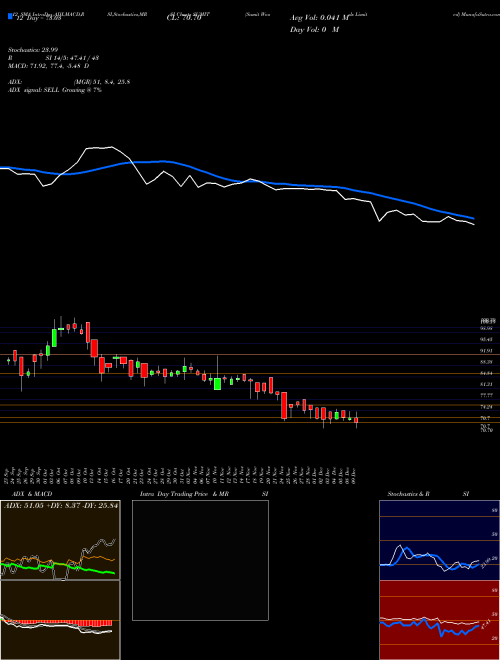Viewport: 500px width, 660px height.
Task: Click the 84.84 price axis label
Action: (486, 373)
